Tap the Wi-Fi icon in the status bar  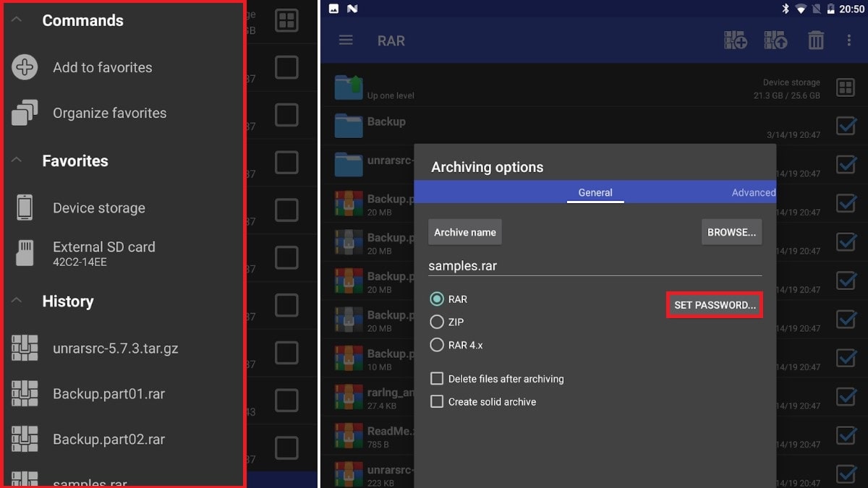pos(801,9)
